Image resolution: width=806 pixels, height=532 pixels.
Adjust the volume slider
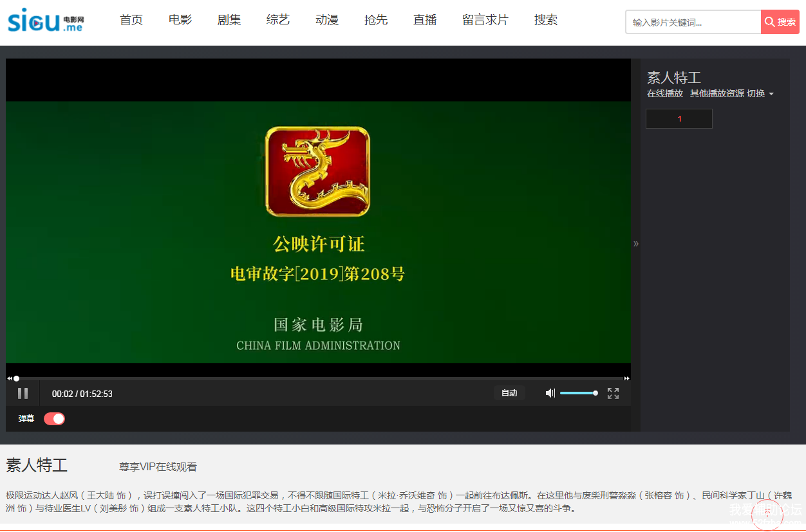[x=579, y=393]
